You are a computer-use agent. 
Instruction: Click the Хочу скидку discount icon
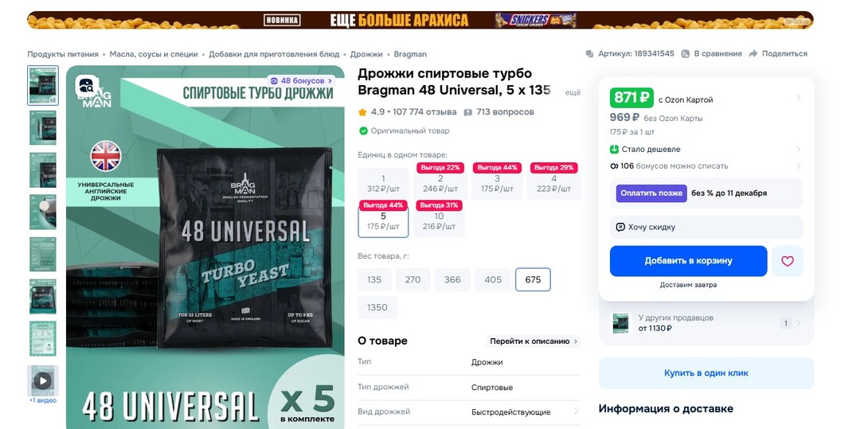(620, 227)
